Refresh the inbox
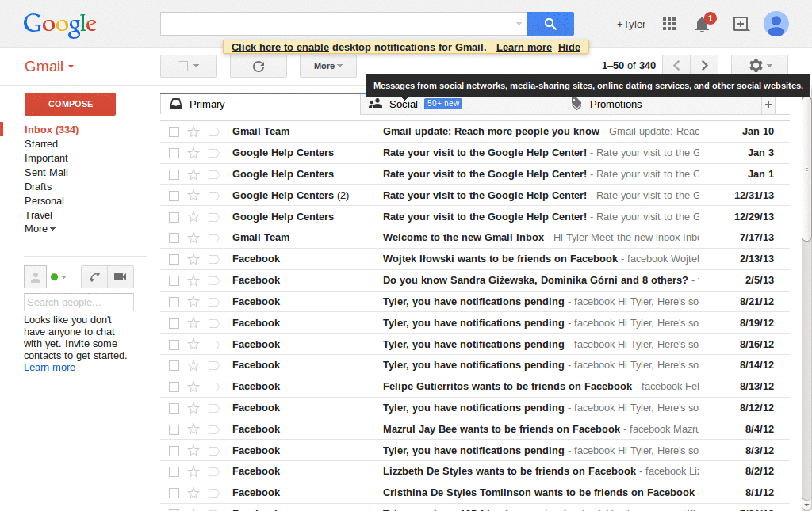 (x=259, y=67)
